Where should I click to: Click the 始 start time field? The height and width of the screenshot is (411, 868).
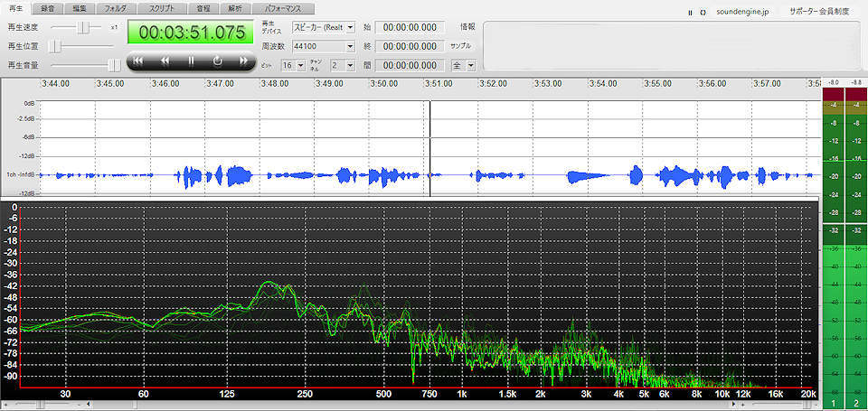(410, 27)
